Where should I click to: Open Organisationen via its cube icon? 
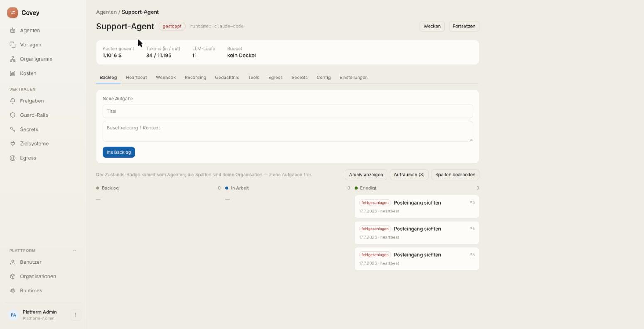pos(12,276)
